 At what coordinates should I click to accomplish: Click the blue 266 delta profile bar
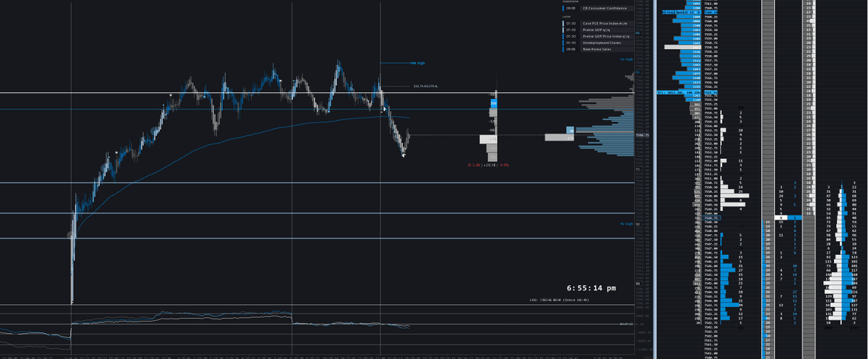click(494, 103)
